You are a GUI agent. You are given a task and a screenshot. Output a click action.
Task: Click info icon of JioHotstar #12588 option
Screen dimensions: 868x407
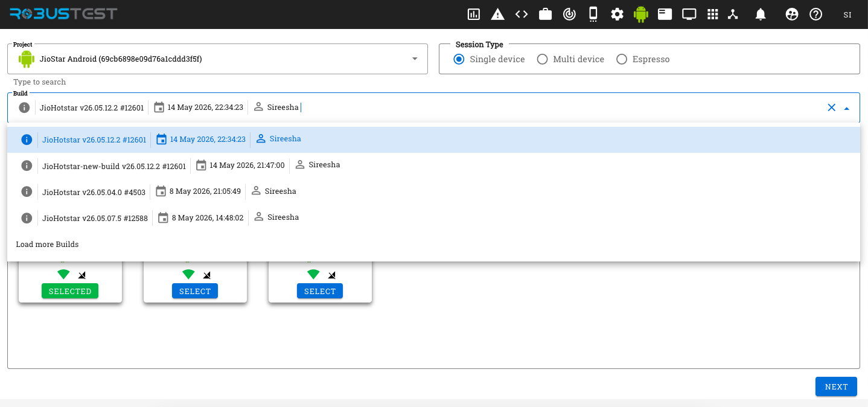point(27,217)
